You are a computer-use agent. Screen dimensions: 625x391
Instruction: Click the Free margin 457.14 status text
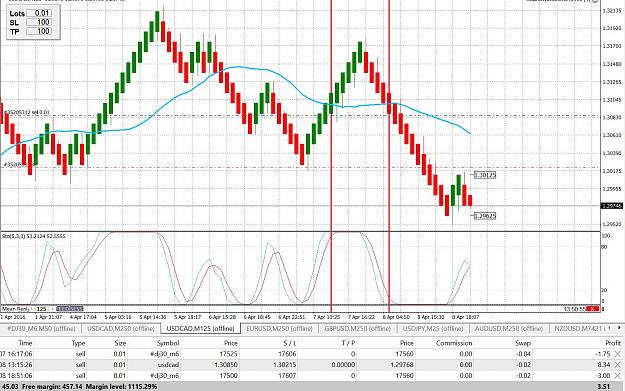52,387
